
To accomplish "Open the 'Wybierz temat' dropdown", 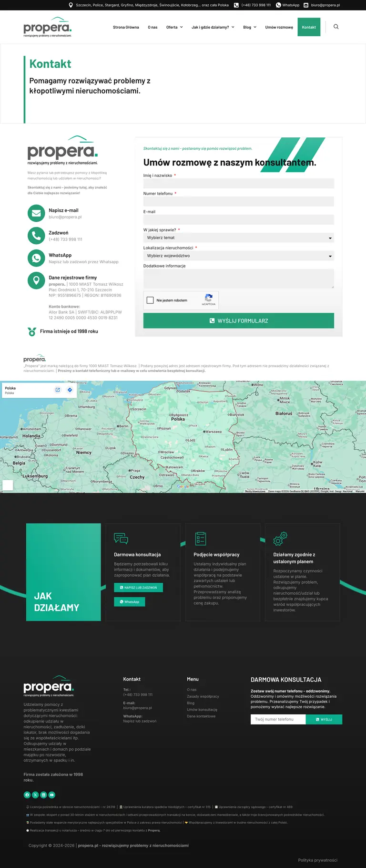I will (239, 238).
